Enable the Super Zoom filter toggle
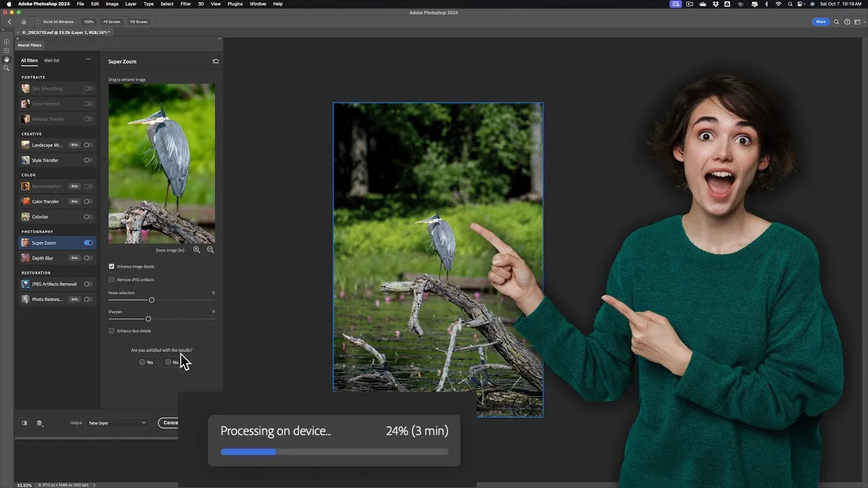The image size is (868, 488). pyautogui.click(x=88, y=243)
